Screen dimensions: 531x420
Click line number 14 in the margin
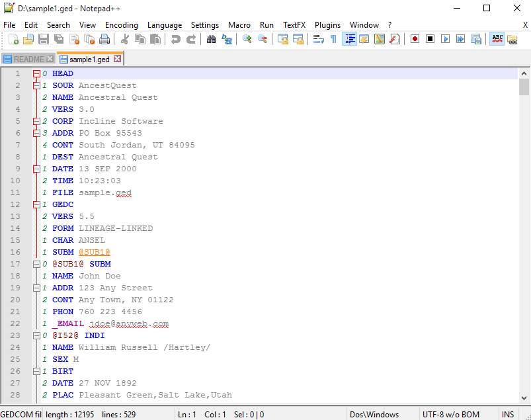15,228
